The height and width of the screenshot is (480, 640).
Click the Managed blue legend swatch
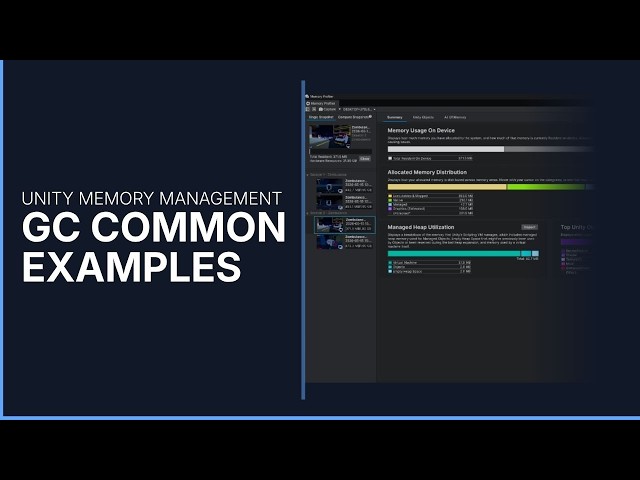point(390,204)
